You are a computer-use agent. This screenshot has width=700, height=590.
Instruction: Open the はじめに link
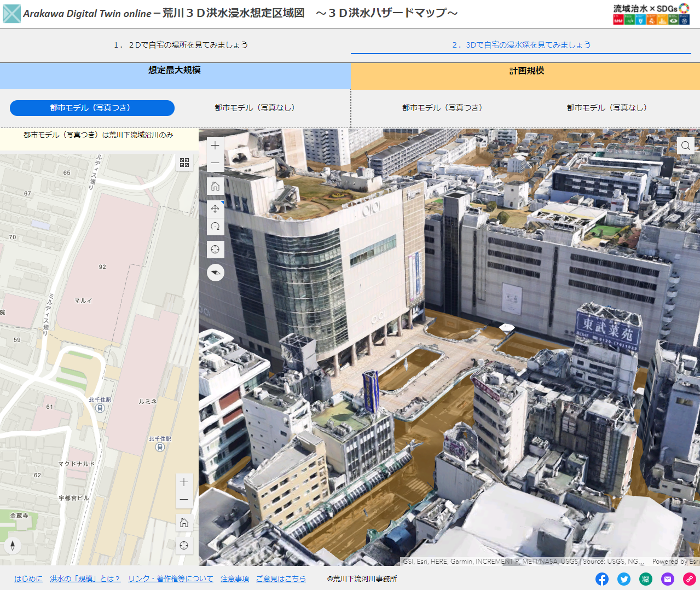click(x=28, y=579)
